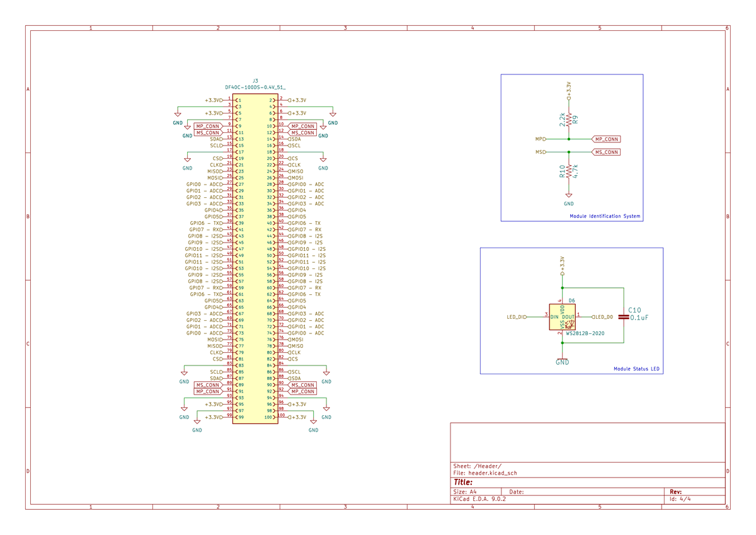Select MP_CONN global label at pin 92
Screen dimensions: 756x535
[302, 391]
